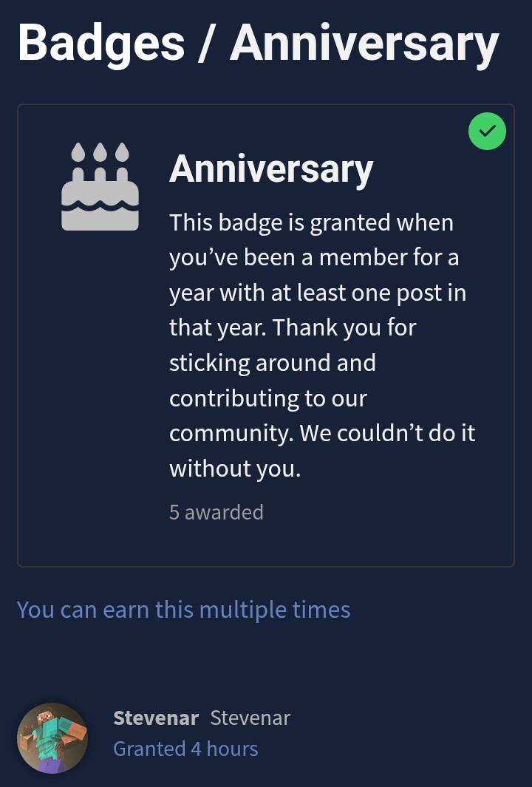Click the "sticking around and" description line
This screenshot has width=532, height=787.
tap(273, 363)
